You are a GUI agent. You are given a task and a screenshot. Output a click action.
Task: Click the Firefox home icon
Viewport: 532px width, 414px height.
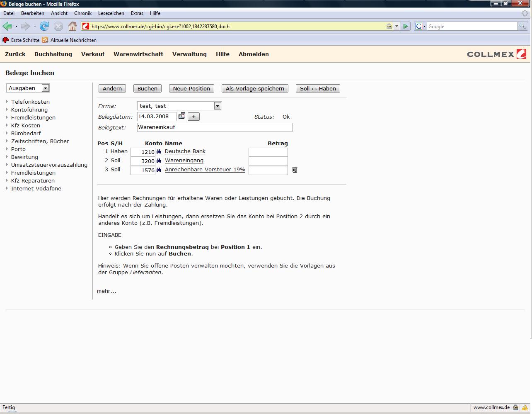pos(73,26)
